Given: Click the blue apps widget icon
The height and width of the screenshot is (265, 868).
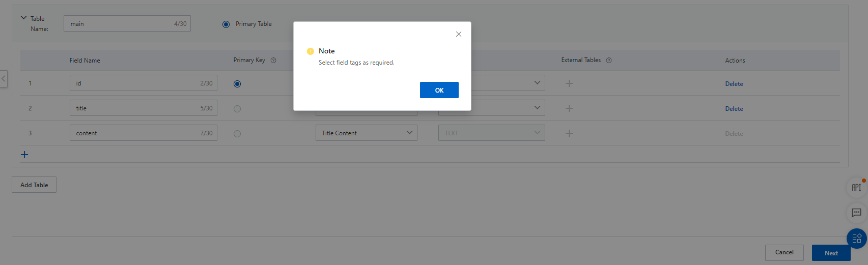Looking at the screenshot, I should click(x=856, y=238).
